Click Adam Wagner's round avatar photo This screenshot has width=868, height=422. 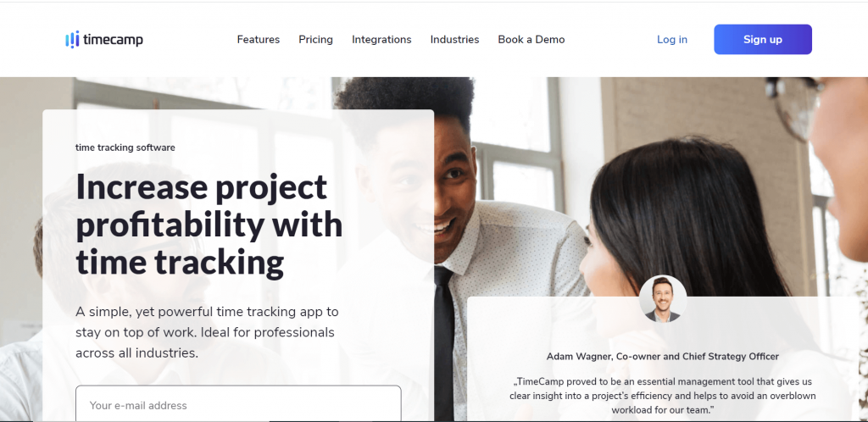click(x=663, y=298)
